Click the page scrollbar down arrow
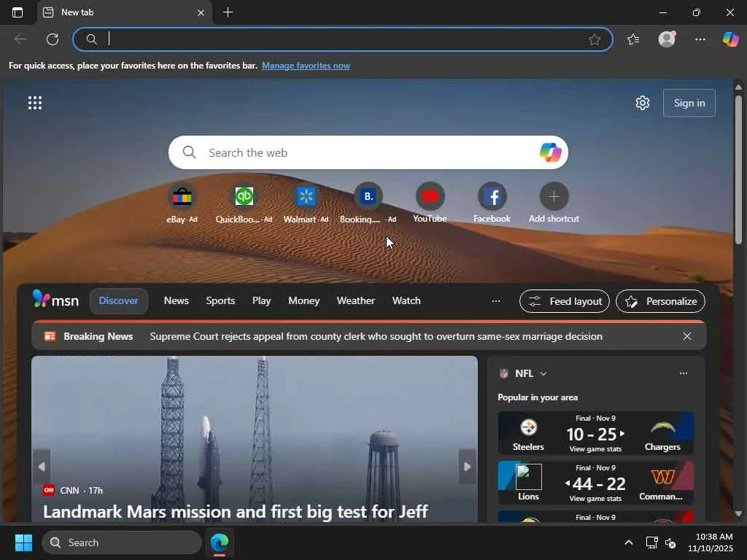The image size is (747, 560). 738,513
